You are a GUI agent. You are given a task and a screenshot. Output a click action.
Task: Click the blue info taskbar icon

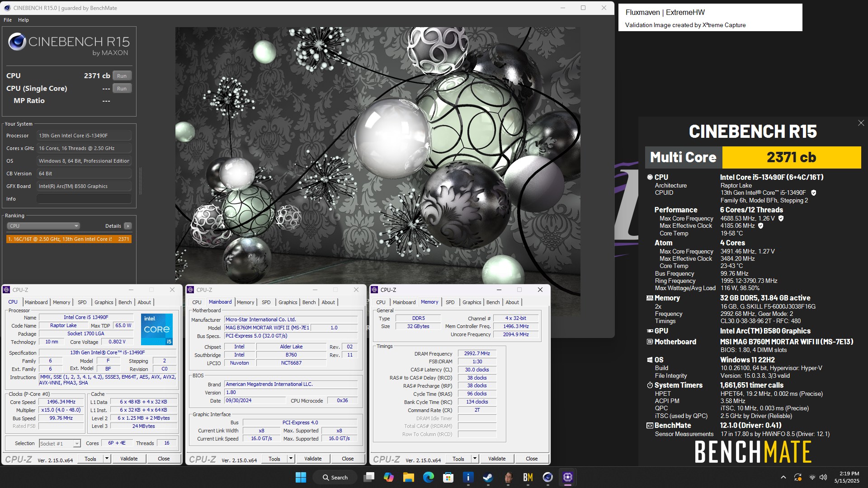coord(468,477)
